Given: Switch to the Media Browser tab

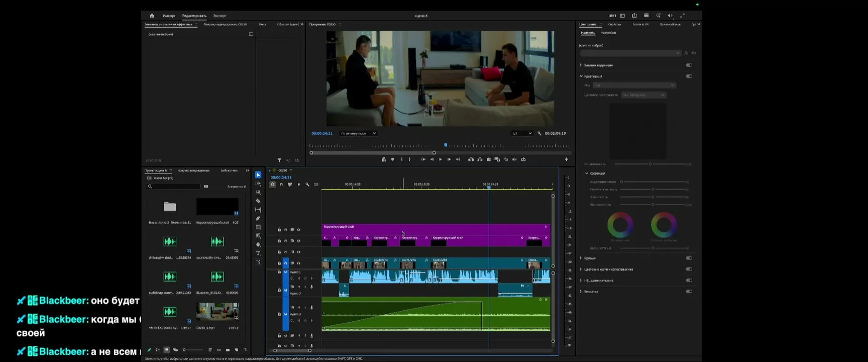Looking at the screenshot, I should coord(194,170).
